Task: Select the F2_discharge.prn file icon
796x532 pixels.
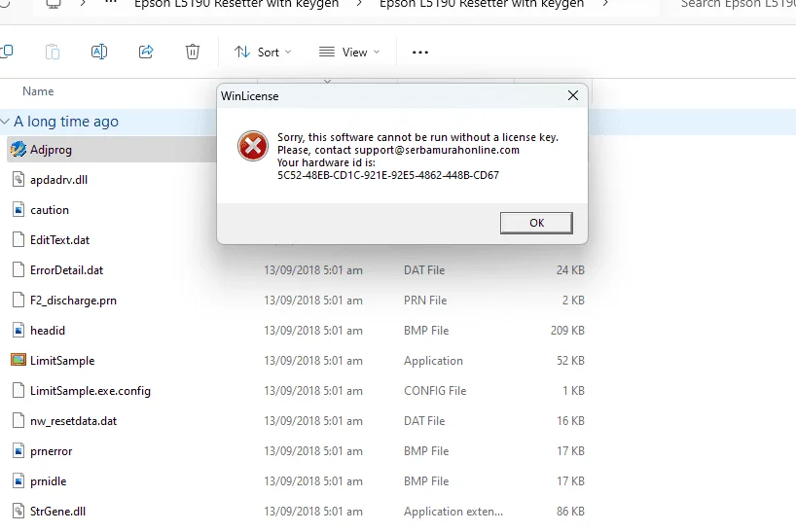Action: (x=18, y=300)
